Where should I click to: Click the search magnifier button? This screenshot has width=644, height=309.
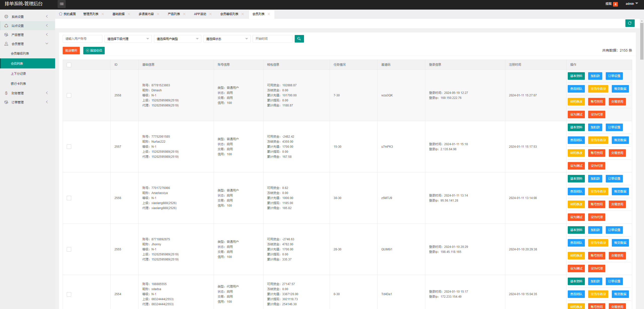pyautogui.click(x=299, y=39)
